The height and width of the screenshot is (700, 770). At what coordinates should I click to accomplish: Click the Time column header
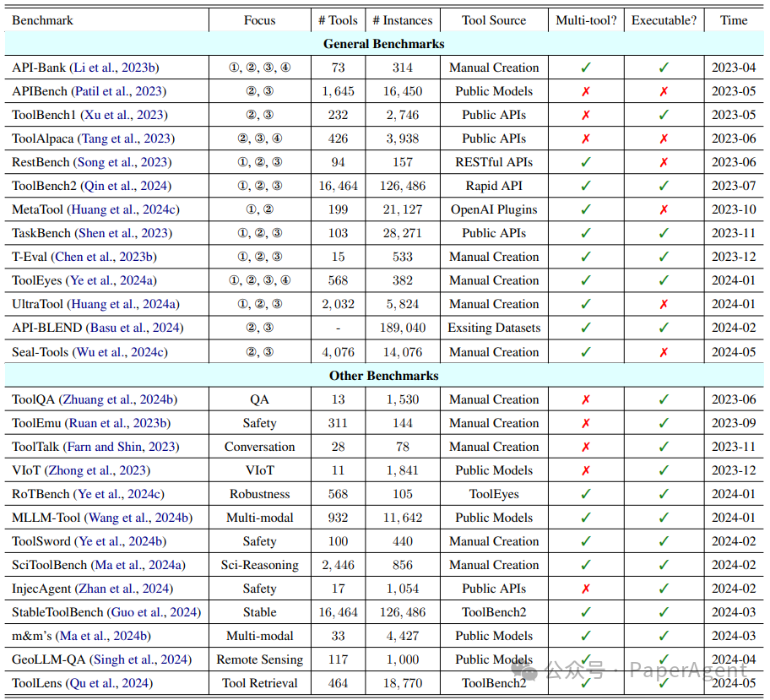734,20
